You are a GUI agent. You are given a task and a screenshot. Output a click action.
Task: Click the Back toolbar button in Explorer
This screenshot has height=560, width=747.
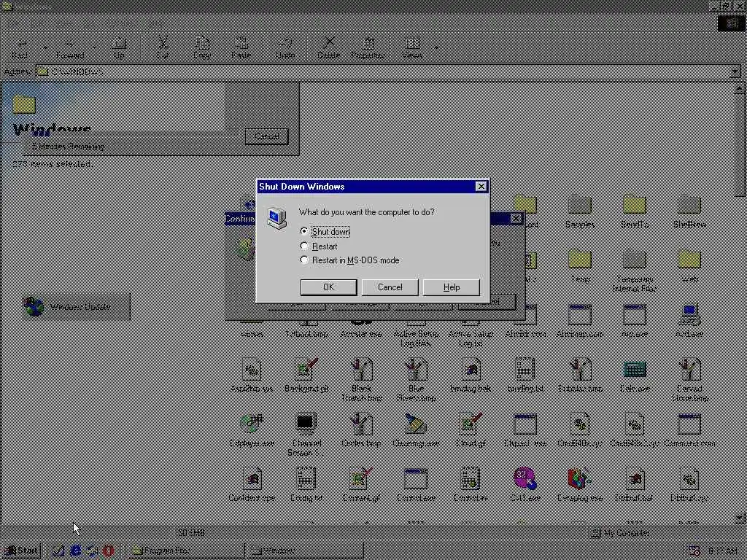pyautogui.click(x=20, y=48)
